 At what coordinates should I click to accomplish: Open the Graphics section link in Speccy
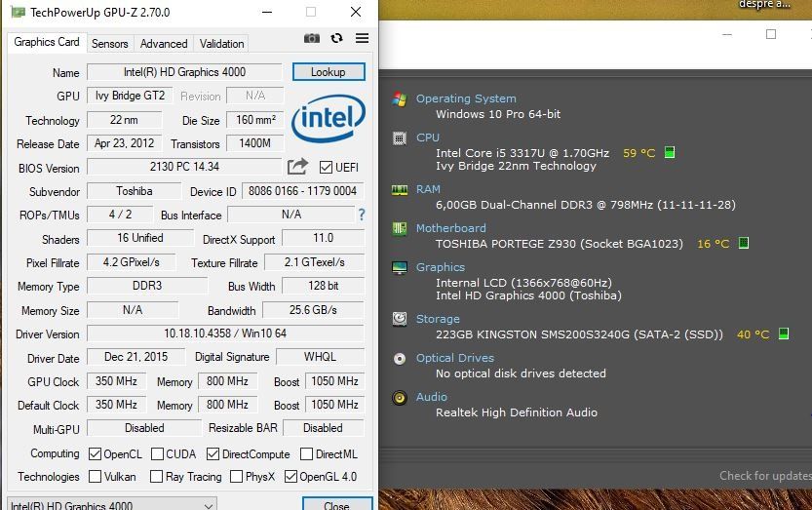[441, 267]
